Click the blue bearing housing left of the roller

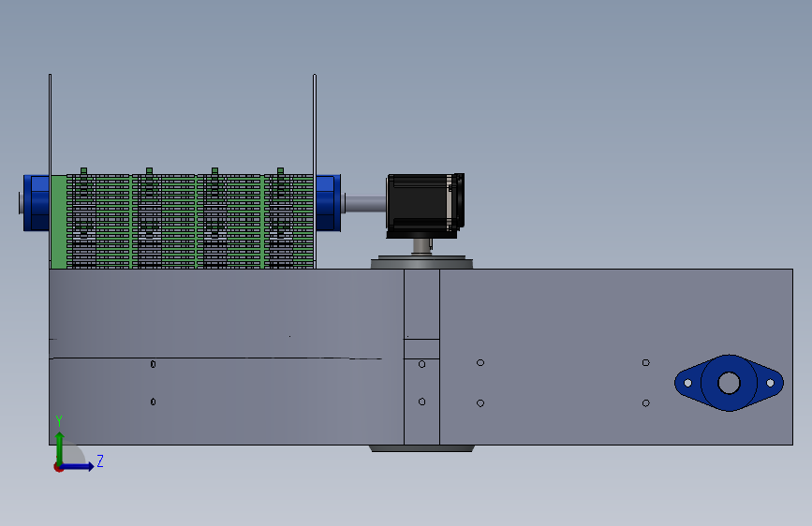[37, 203]
